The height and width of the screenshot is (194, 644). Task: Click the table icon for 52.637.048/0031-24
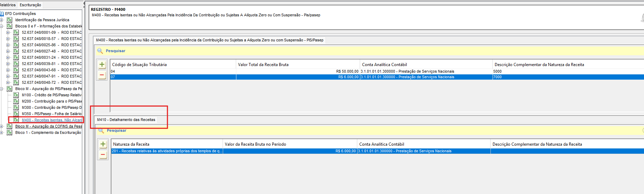click(16, 57)
